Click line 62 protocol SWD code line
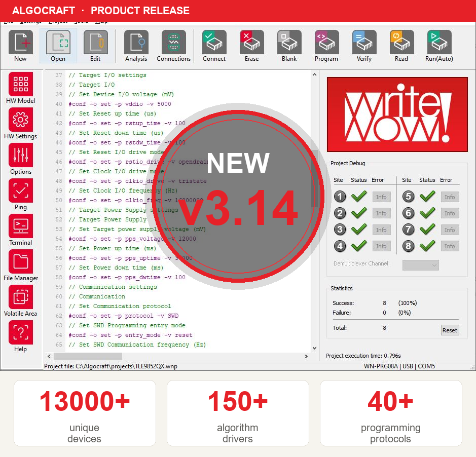Image resolution: width=476 pixels, height=457 pixels. [x=123, y=316]
